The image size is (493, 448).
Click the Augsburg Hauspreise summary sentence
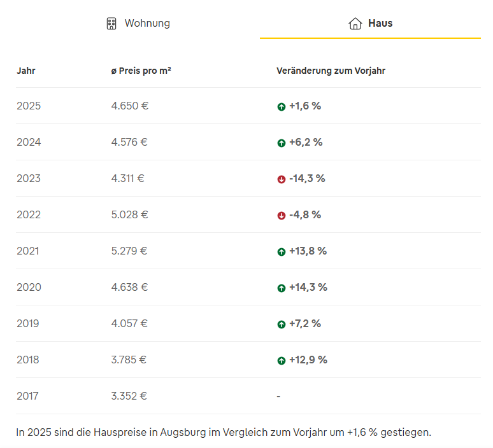tap(224, 433)
